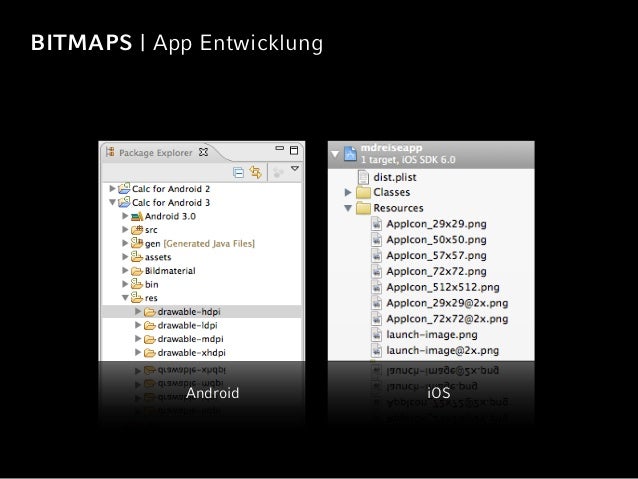Click the AppIcon_72x72.png file icon
The image size is (638, 479).
377,271
